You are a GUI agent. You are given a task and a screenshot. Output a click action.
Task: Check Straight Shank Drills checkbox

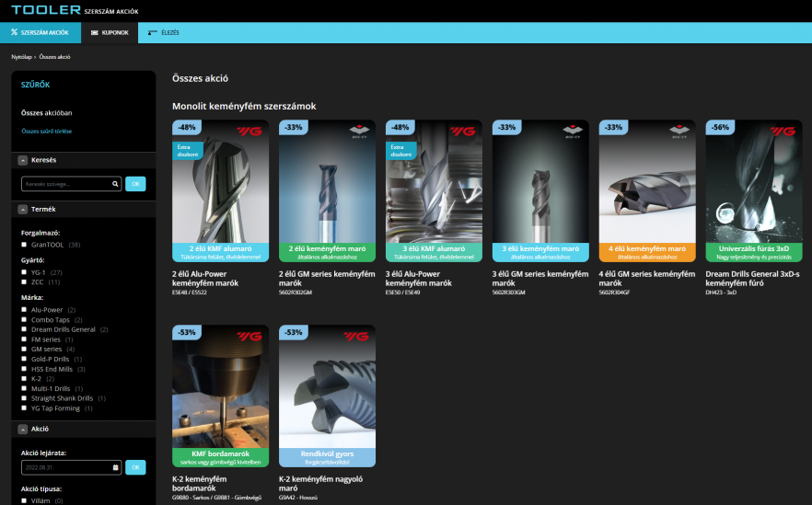pos(24,398)
